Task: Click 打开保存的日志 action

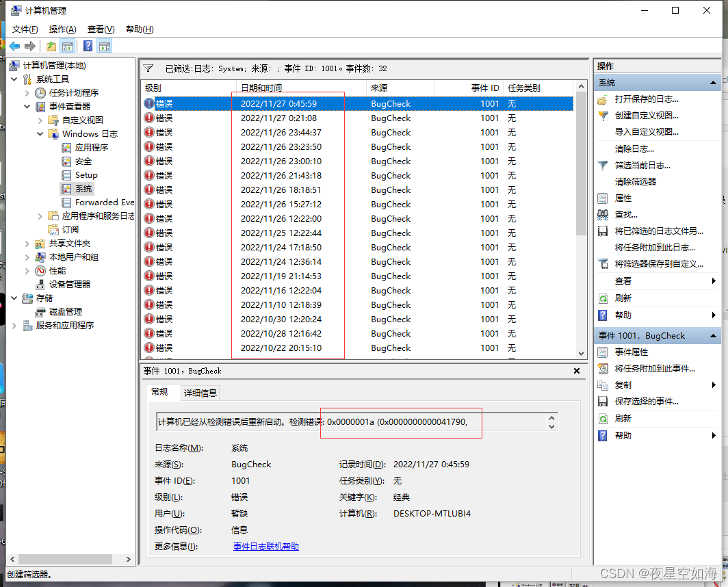Action: [x=647, y=99]
